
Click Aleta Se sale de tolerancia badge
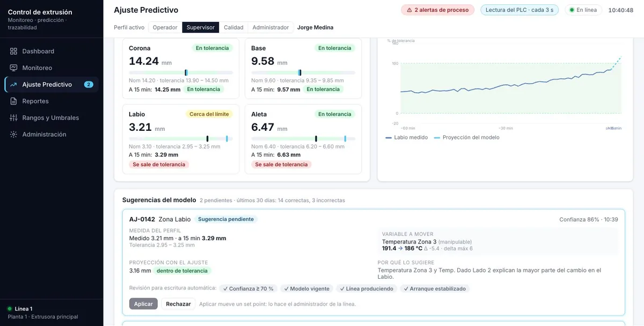[281, 165]
